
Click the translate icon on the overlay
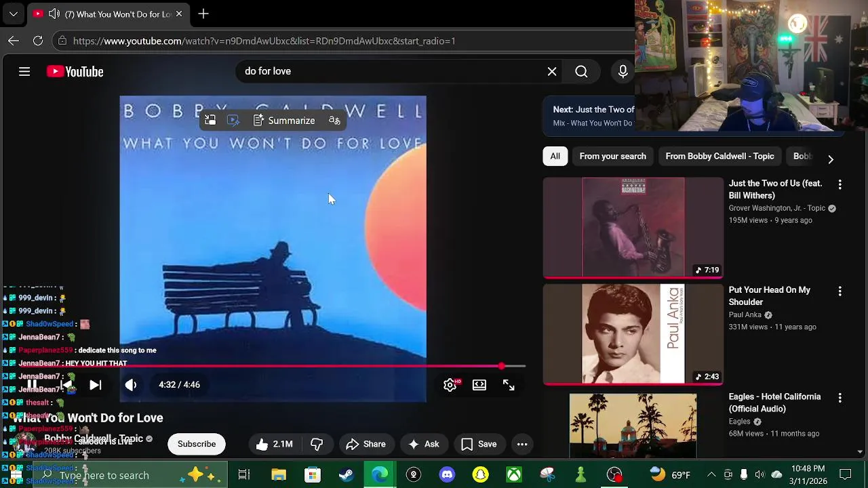334,121
